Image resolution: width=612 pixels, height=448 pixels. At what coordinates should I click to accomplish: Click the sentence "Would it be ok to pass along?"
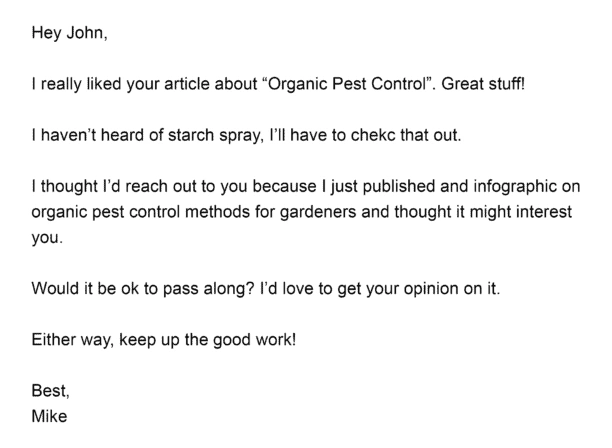[143, 289]
